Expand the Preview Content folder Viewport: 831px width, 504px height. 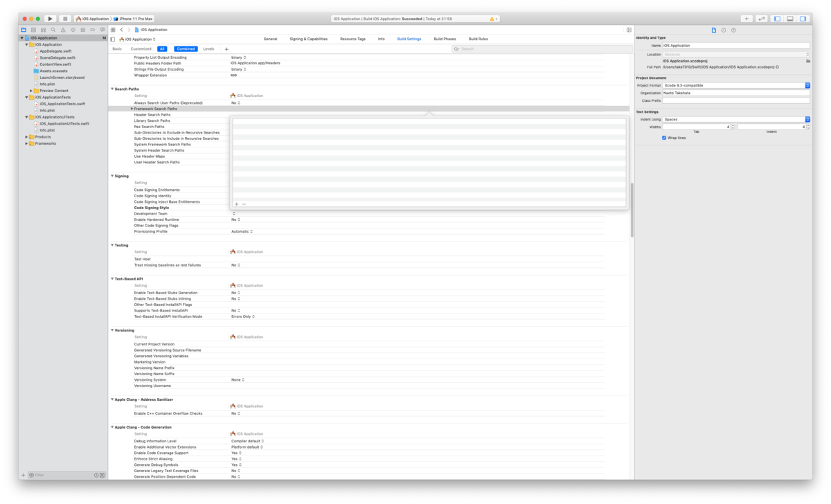pos(31,91)
